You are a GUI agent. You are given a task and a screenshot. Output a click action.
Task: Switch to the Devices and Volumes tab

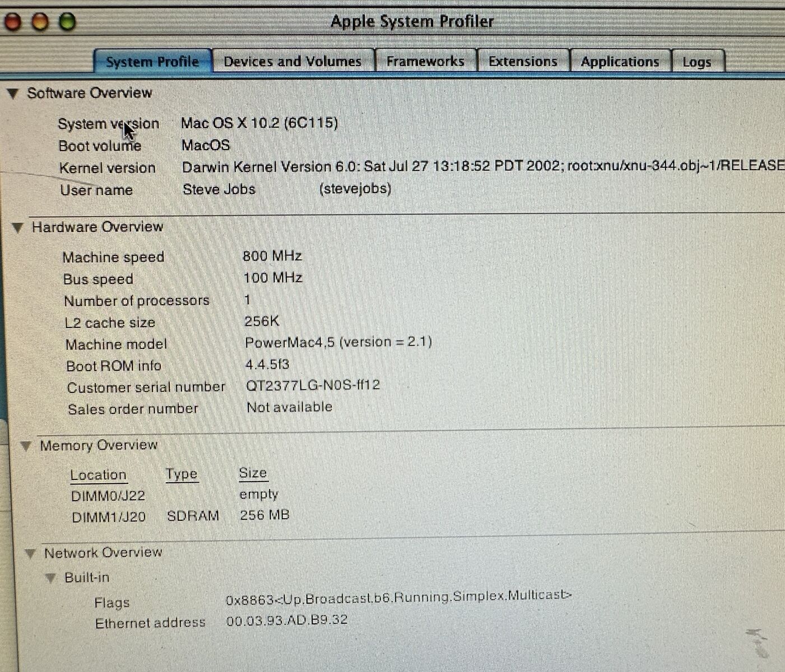(x=292, y=61)
